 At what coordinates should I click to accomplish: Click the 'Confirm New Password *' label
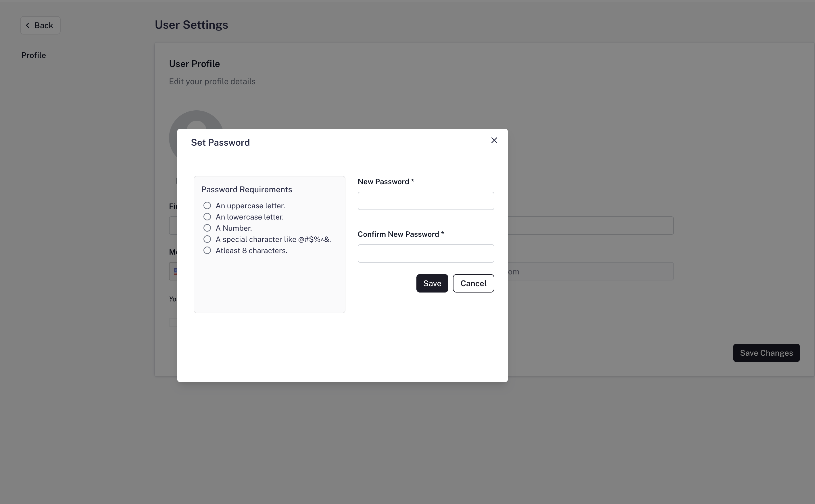point(401,234)
